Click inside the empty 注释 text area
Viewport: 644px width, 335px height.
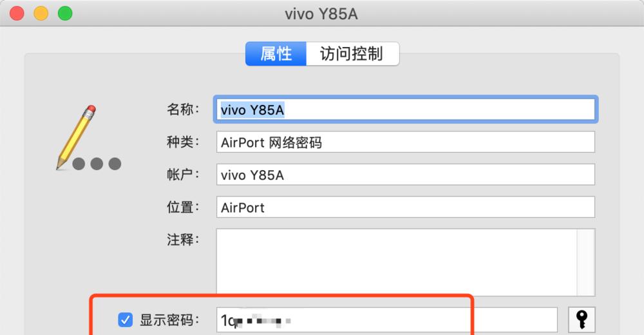click(396, 262)
